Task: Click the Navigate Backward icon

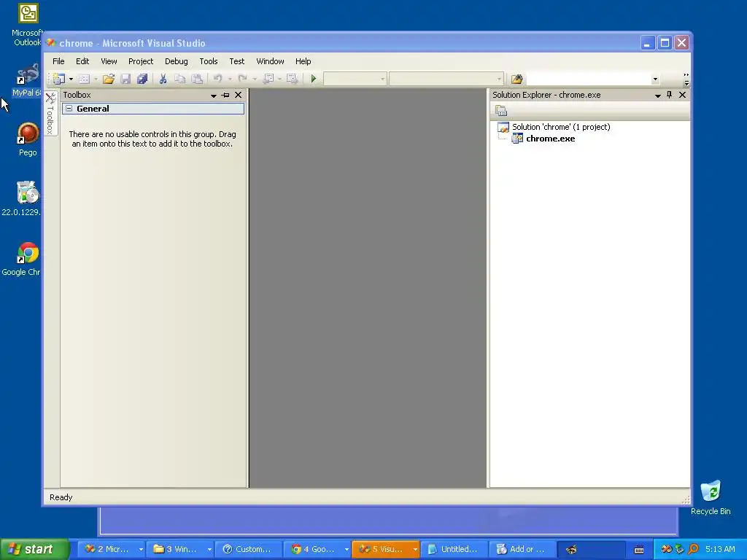Action: click(x=268, y=79)
